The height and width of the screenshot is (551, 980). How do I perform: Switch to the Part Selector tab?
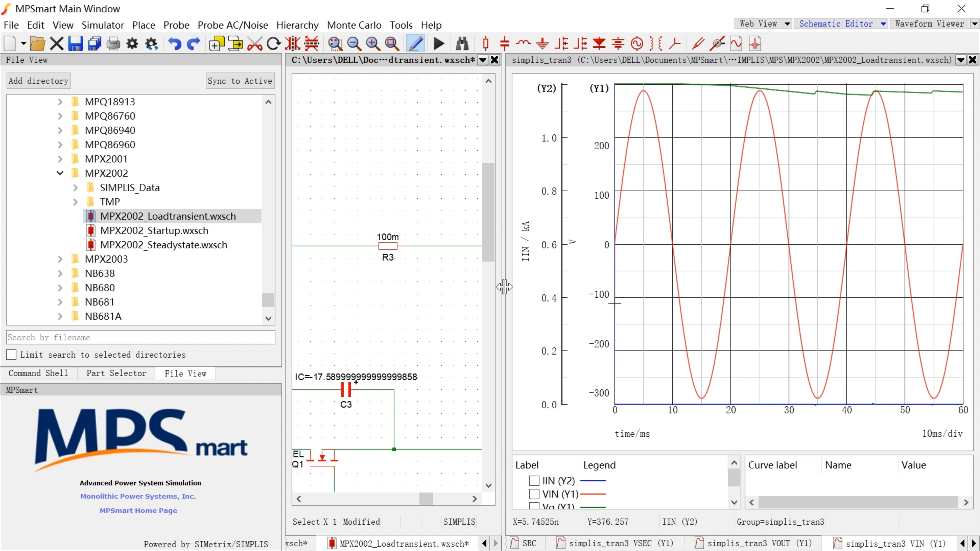tap(116, 373)
